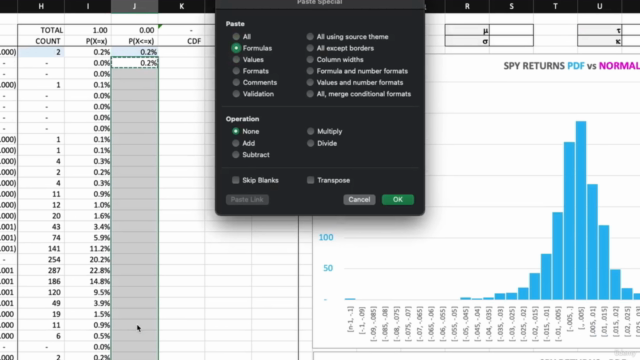Select column R header
The width and height of the screenshot is (640, 360).
pyautogui.click(x=467, y=6)
